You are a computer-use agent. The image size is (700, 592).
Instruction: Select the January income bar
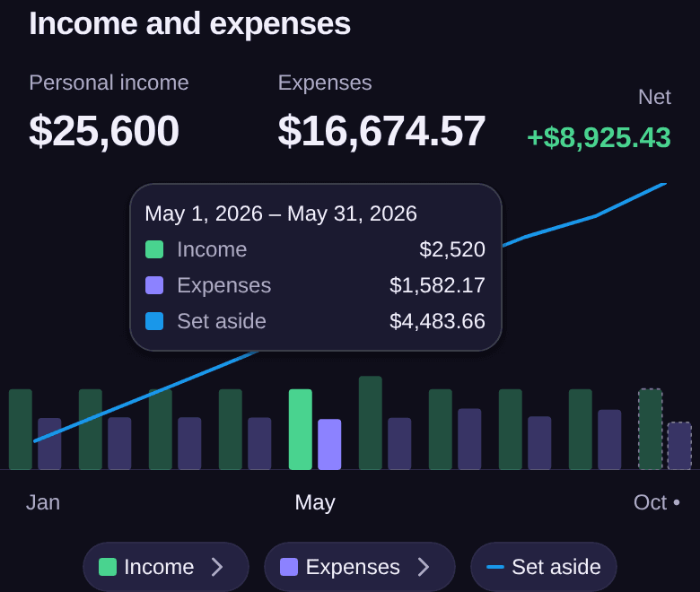[21, 429]
